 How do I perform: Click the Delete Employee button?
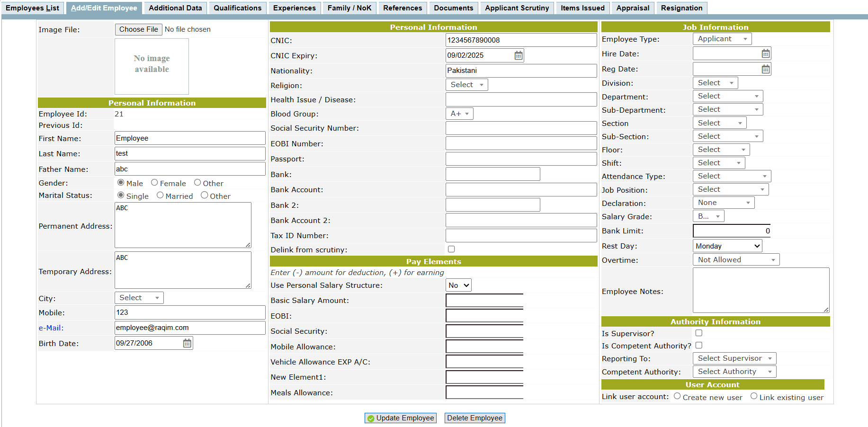474,418
